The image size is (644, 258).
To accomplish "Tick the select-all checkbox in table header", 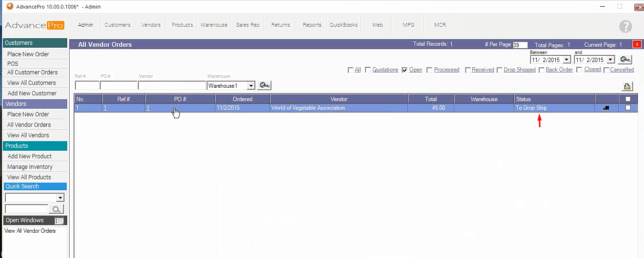I will [628, 99].
